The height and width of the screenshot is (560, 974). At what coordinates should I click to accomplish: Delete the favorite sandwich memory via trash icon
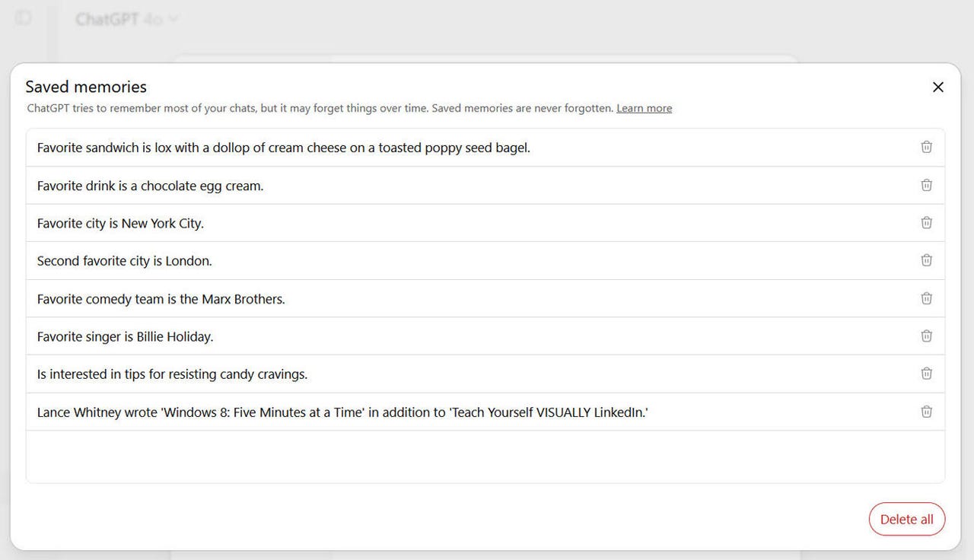click(x=926, y=147)
